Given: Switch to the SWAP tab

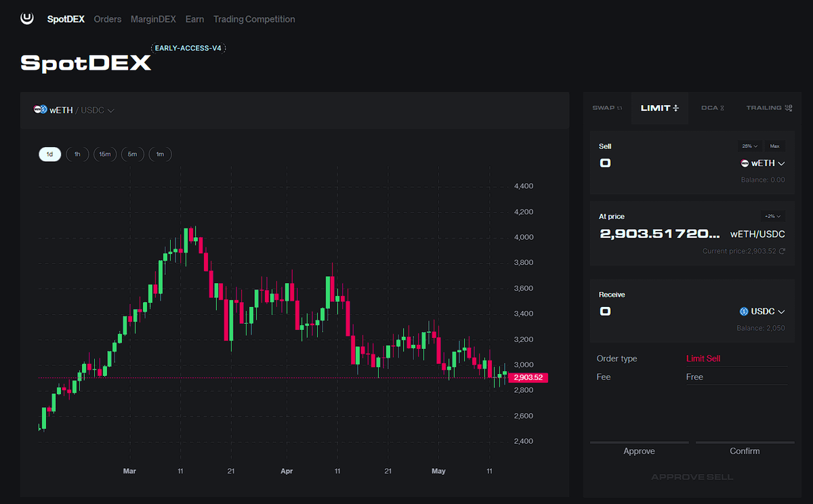Looking at the screenshot, I should (x=607, y=108).
